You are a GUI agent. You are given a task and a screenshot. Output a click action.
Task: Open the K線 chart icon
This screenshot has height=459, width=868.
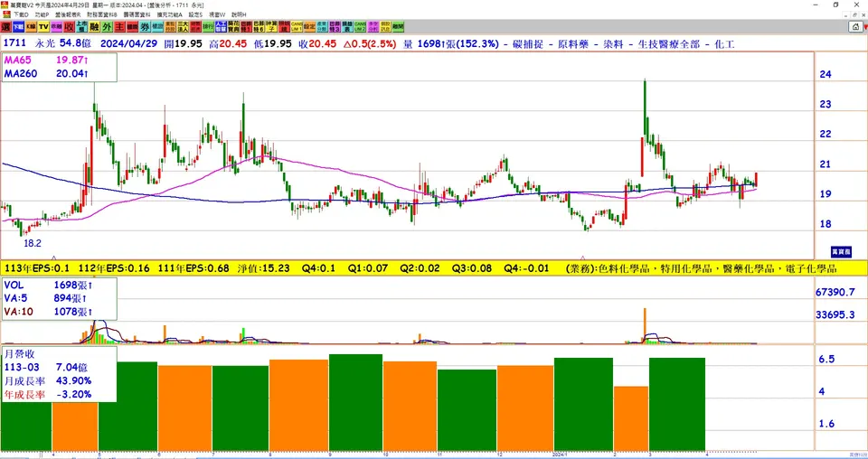click(31, 26)
